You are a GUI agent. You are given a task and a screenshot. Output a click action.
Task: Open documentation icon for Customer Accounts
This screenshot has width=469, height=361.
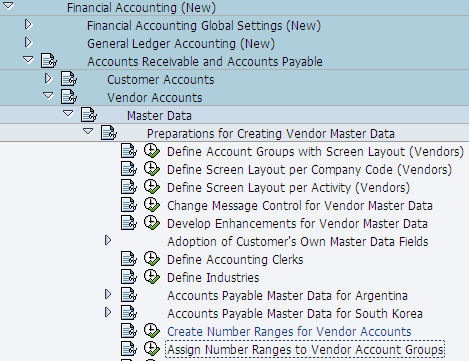[69, 79]
